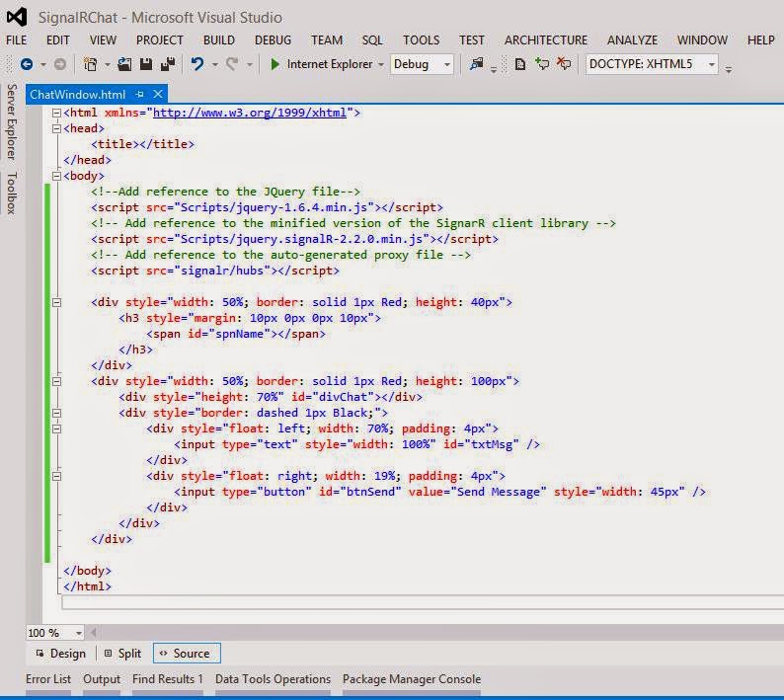Open the Debug configuration combo box
The image size is (784, 700).
(x=422, y=64)
